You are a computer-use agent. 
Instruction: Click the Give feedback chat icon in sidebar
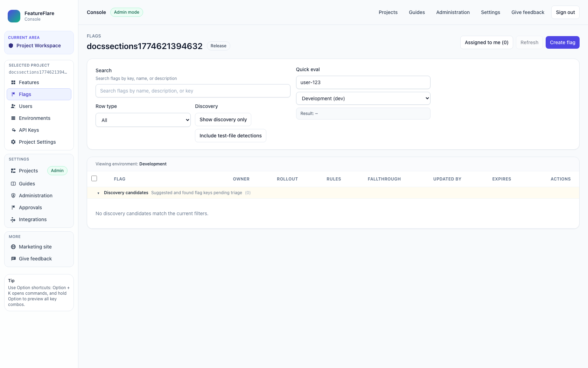(13, 259)
